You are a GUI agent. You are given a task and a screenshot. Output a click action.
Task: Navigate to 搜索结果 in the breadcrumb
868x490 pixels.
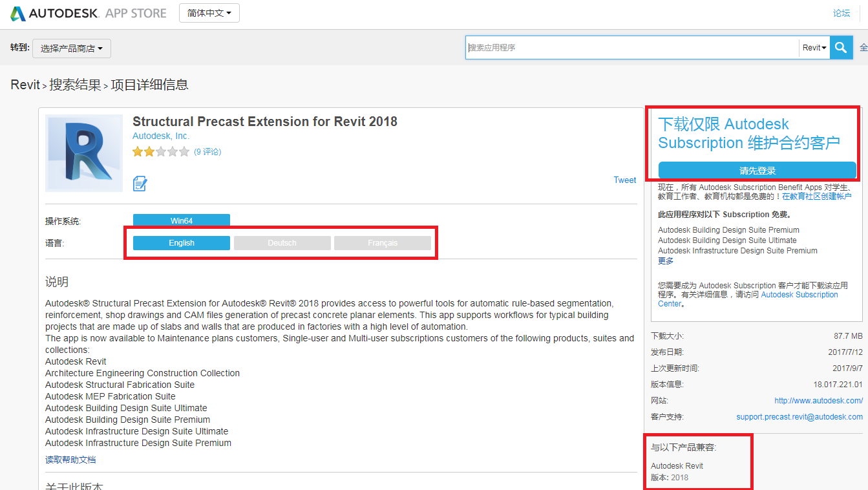point(74,84)
